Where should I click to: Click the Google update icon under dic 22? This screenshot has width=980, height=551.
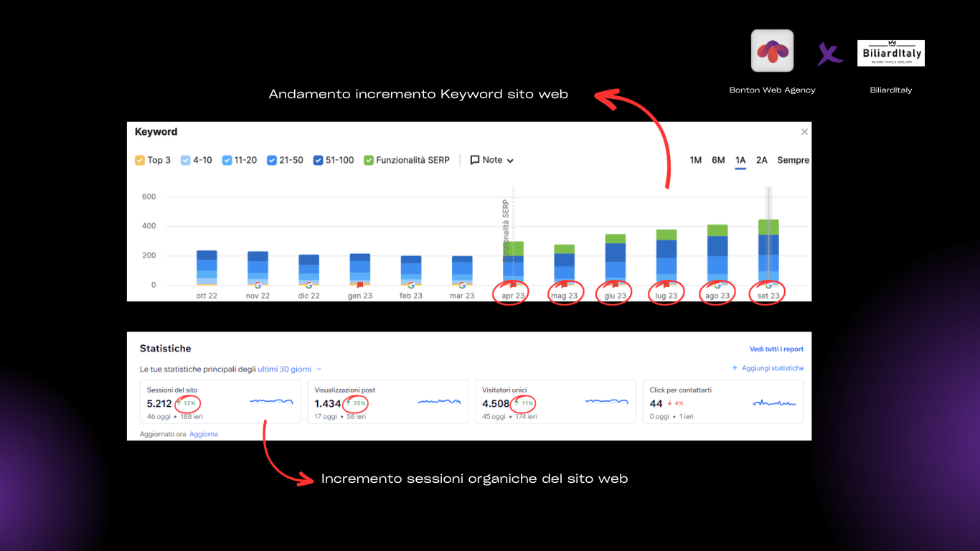(308, 285)
